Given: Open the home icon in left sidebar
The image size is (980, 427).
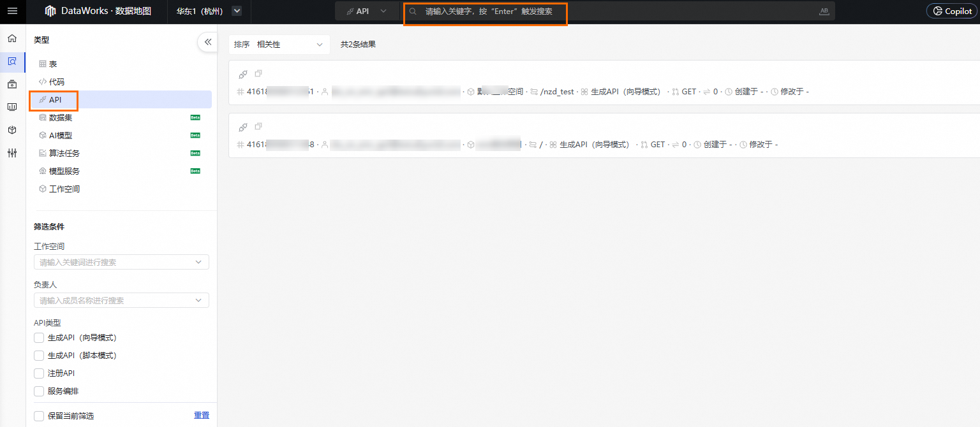Looking at the screenshot, I should pyautogui.click(x=12, y=39).
